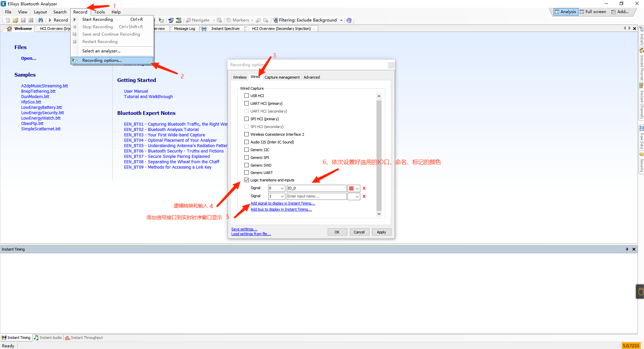Pin the Instant Timing panel

627,249
